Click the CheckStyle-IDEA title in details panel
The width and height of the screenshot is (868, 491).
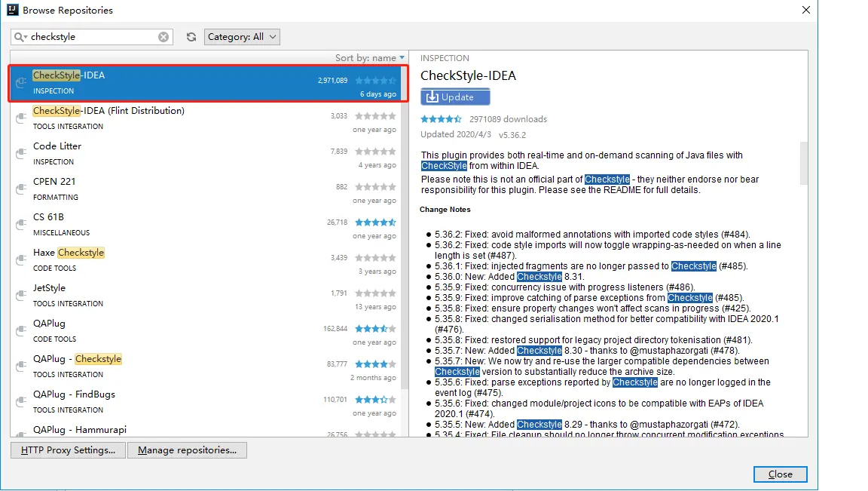coord(468,76)
